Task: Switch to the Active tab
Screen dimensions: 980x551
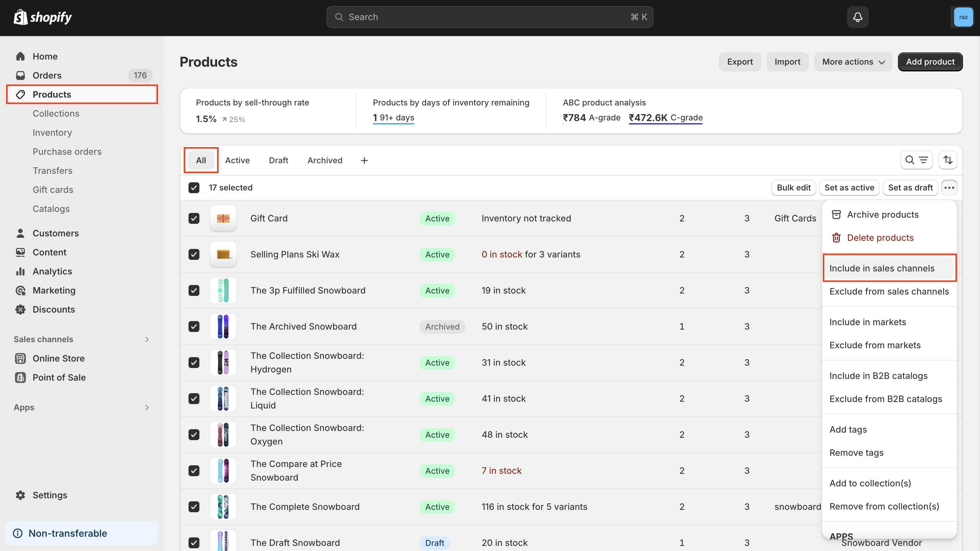Action: click(x=238, y=160)
